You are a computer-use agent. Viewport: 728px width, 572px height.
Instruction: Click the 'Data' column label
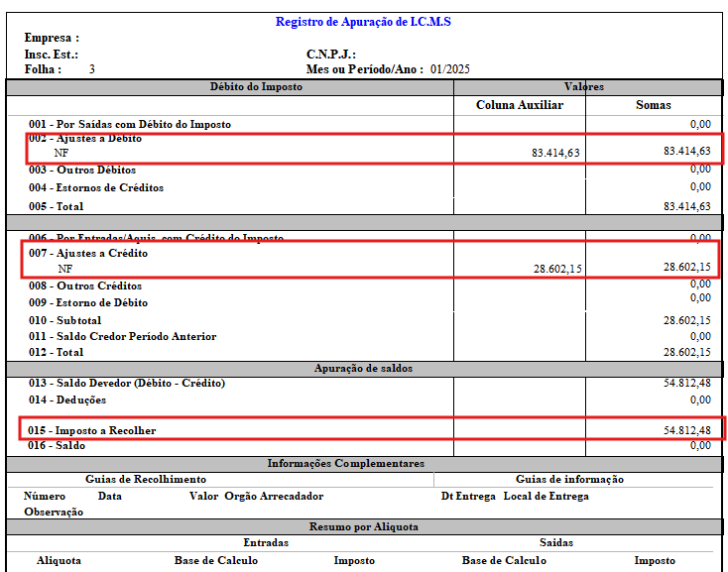point(109,496)
